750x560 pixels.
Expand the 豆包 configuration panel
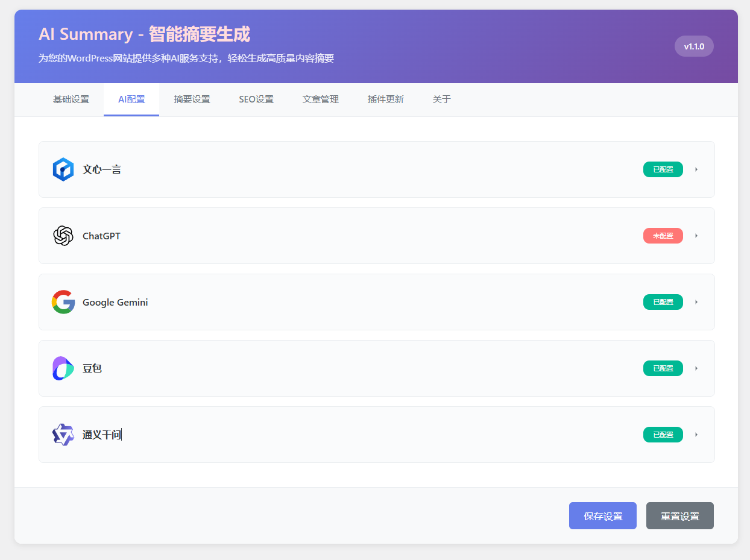pos(697,368)
